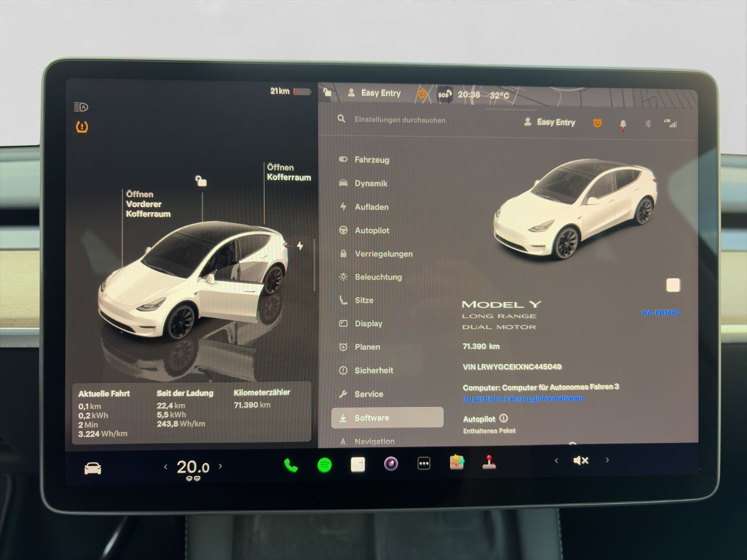Open the dashcam camera app icon

click(x=391, y=464)
